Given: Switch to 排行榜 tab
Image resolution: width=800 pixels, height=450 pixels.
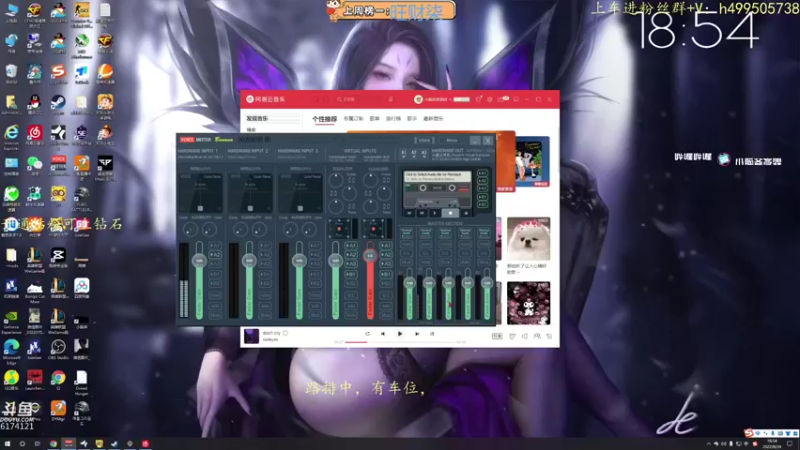Looking at the screenshot, I should (x=393, y=119).
